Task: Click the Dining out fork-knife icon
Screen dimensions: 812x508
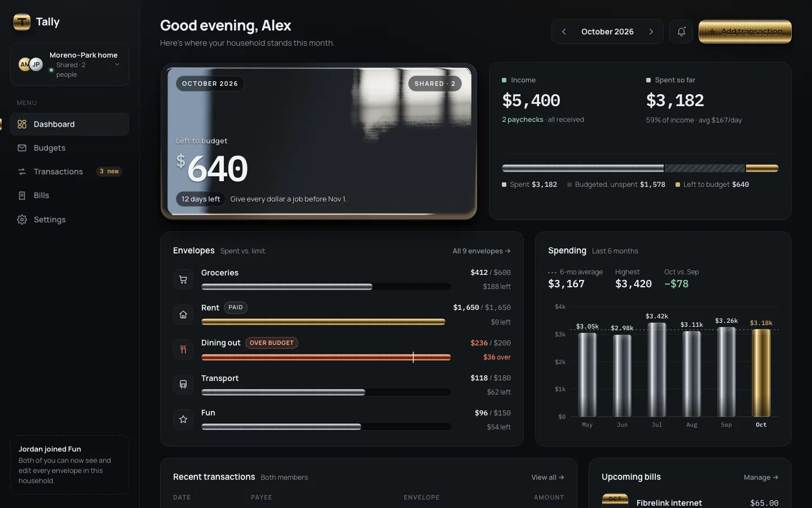Action: click(183, 349)
